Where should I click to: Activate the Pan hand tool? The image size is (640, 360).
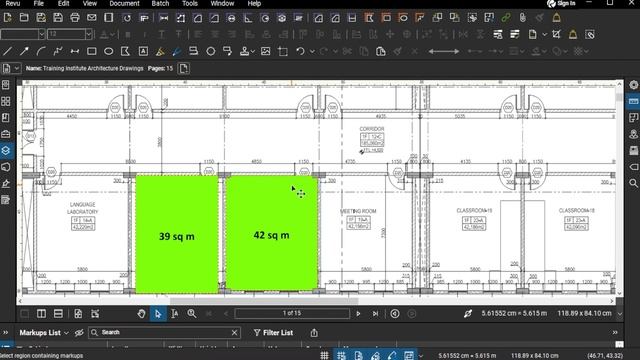[x=142, y=313]
